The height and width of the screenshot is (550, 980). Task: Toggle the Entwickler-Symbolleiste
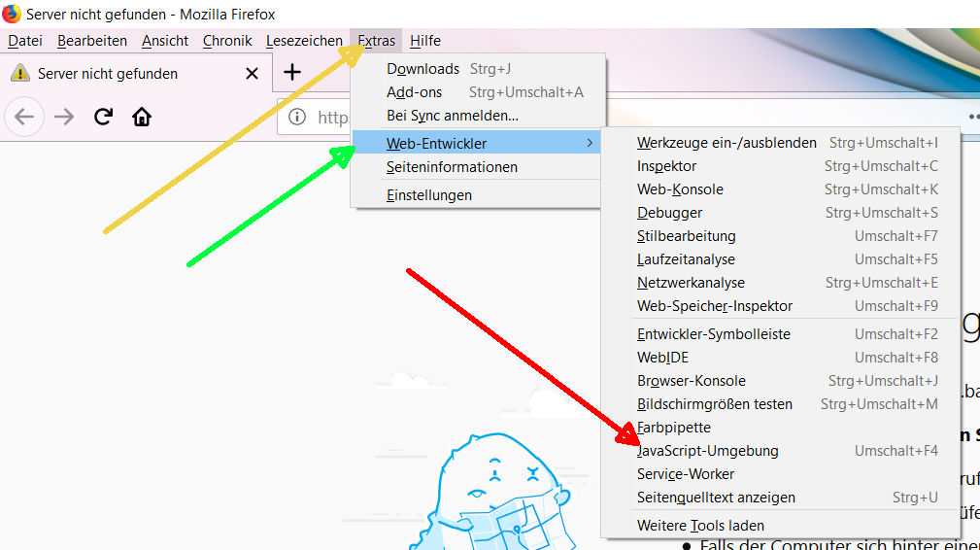point(781,334)
